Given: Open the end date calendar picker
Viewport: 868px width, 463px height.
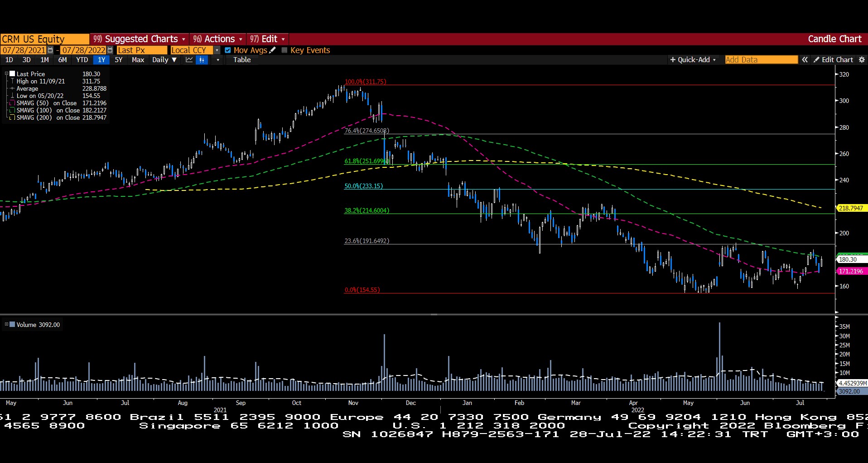Looking at the screenshot, I should click(x=110, y=50).
